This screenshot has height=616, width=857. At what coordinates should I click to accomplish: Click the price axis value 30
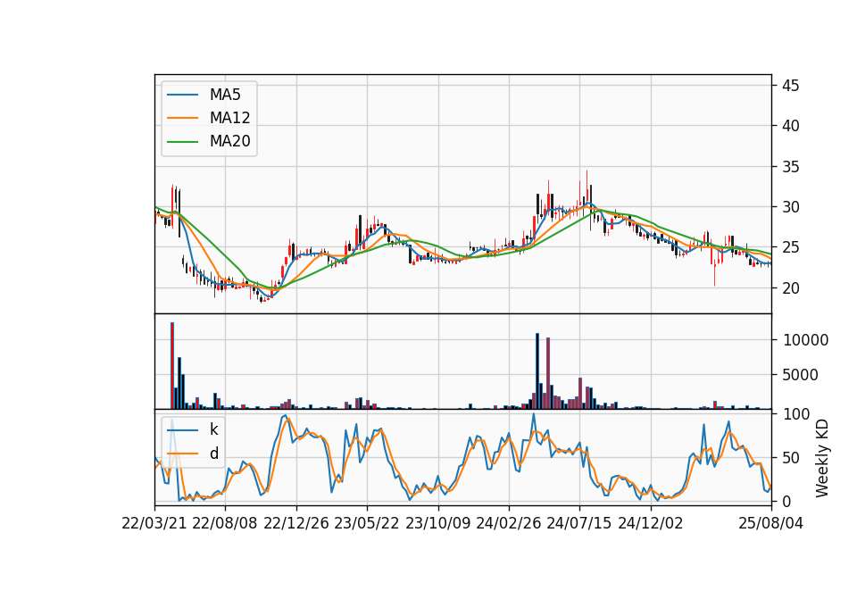[790, 207]
